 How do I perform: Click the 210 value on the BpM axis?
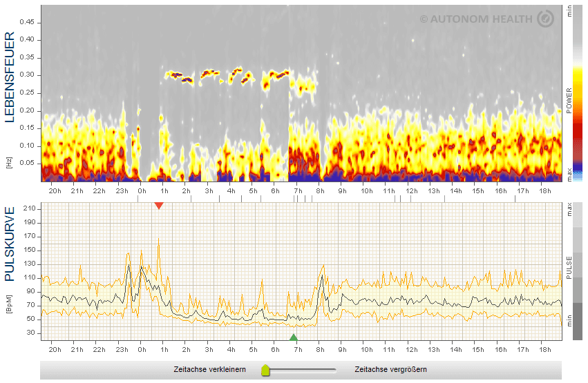point(30,222)
